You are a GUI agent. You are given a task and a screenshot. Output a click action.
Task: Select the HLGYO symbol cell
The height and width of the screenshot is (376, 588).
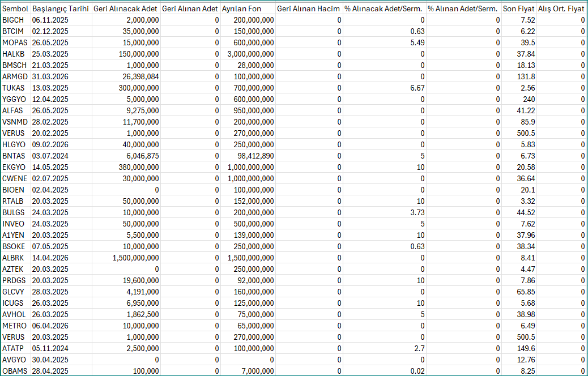tap(15, 145)
